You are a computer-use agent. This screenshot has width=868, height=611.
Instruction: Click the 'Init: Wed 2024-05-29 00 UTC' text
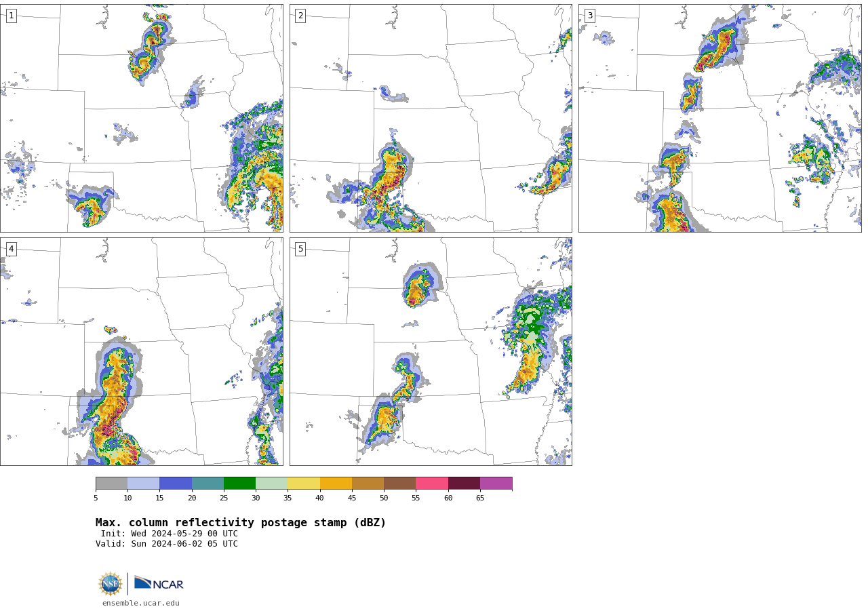[x=170, y=534]
